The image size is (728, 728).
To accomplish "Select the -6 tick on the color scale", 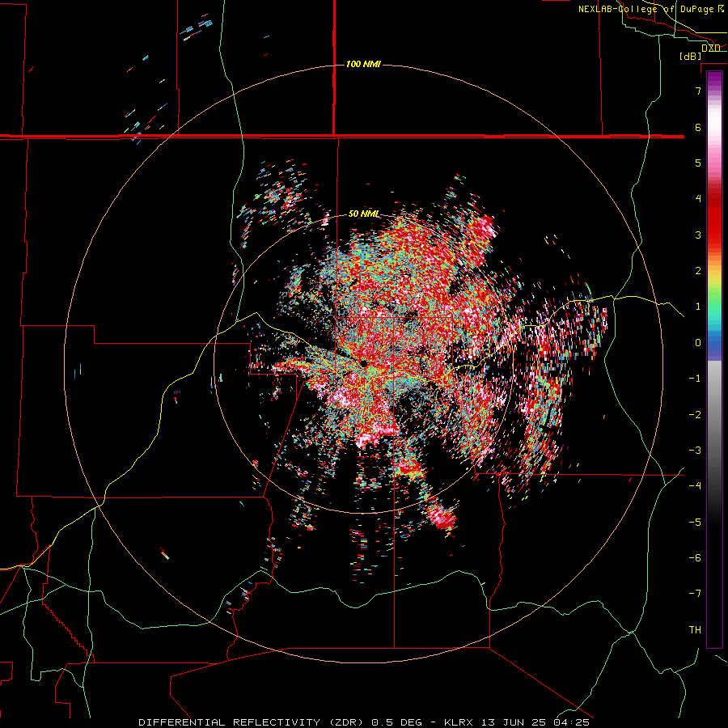I will coord(695,558).
